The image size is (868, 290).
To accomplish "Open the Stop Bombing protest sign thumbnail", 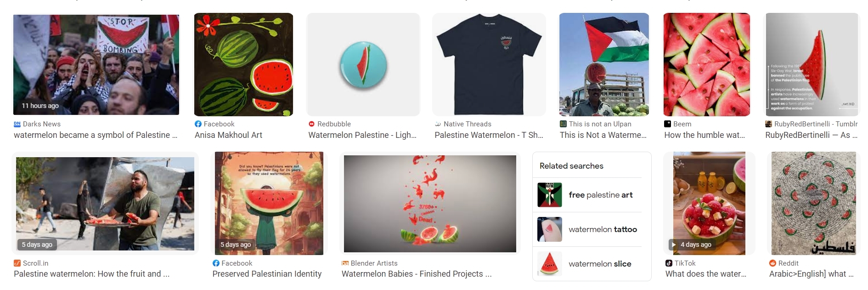I will 96,65.
